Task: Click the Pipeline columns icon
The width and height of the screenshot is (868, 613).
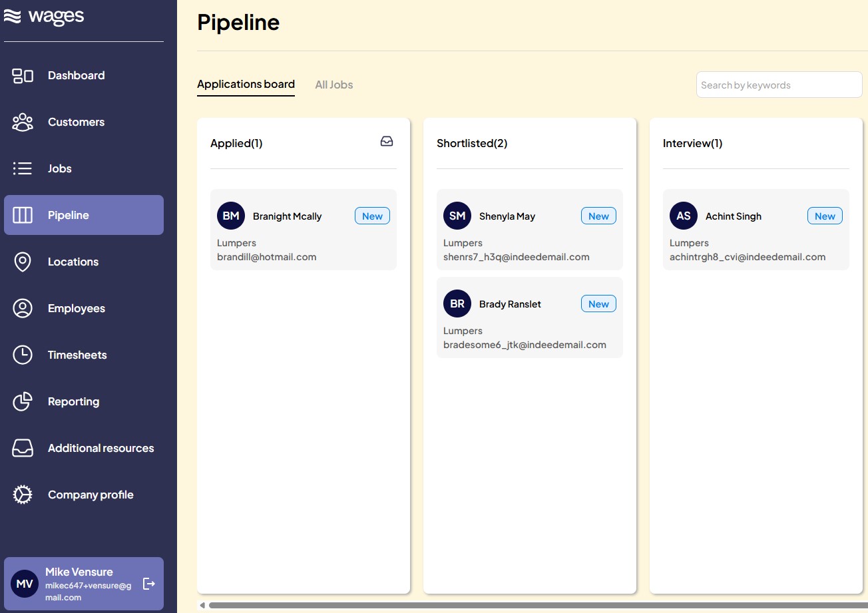Action: click(x=23, y=215)
